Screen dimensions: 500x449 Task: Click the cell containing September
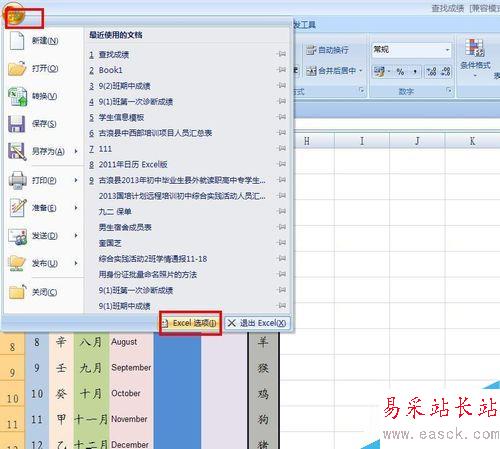[x=131, y=367]
